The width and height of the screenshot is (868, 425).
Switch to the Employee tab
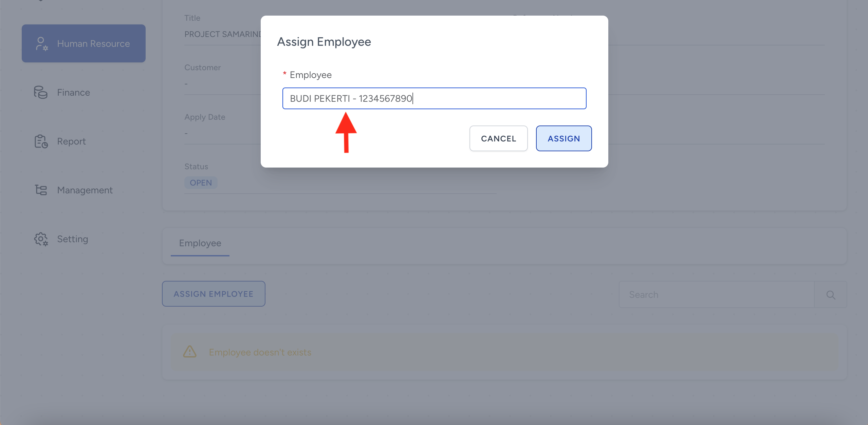[200, 243]
